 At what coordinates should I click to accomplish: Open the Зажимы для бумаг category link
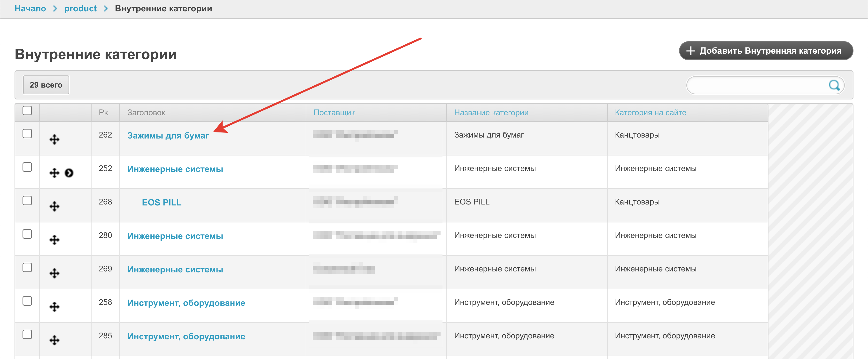coord(168,136)
